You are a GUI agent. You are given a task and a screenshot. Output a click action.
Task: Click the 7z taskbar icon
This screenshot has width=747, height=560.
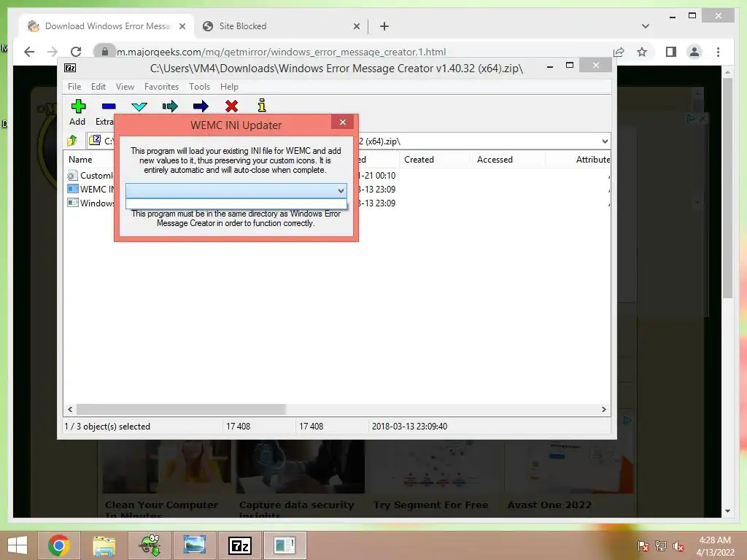click(x=240, y=545)
